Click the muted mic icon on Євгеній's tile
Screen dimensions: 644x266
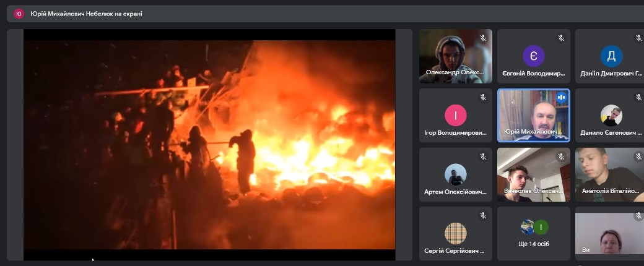561,38
